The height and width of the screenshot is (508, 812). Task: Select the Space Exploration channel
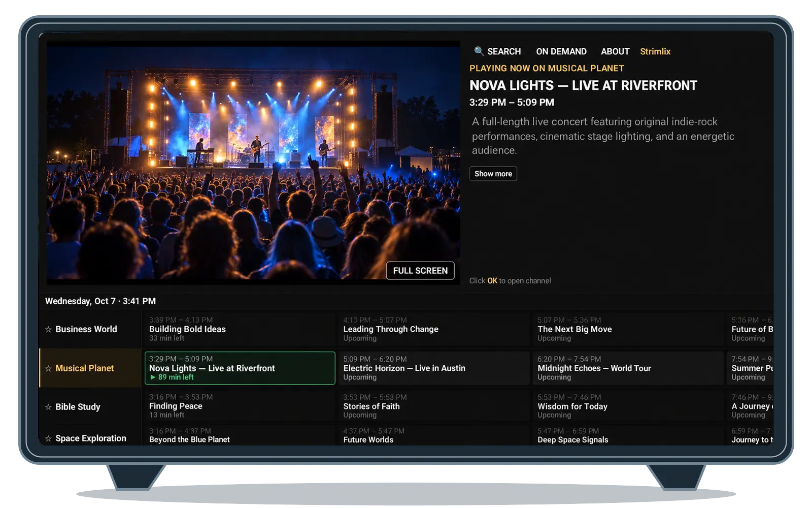click(x=90, y=438)
